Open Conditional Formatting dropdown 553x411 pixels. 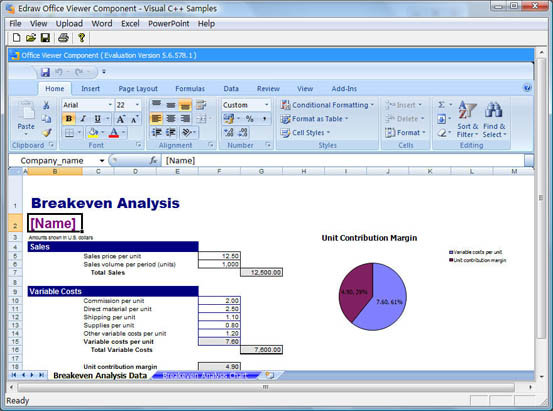pos(327,105)
